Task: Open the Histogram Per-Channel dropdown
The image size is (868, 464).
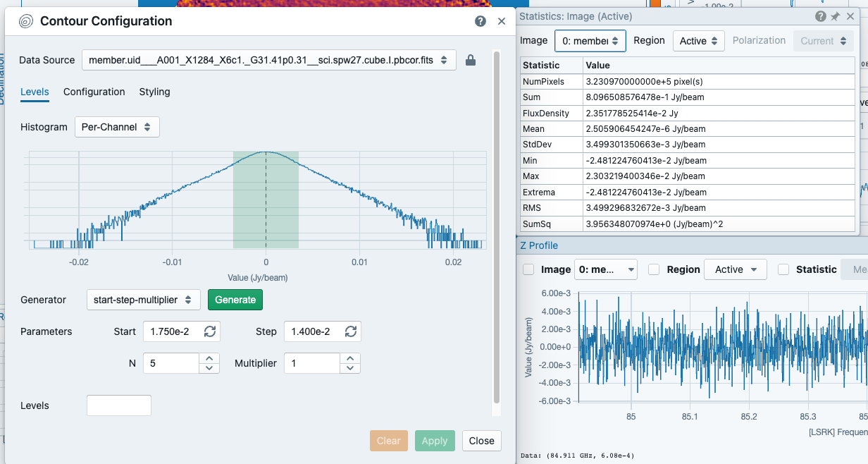Action: click(117, 127)
